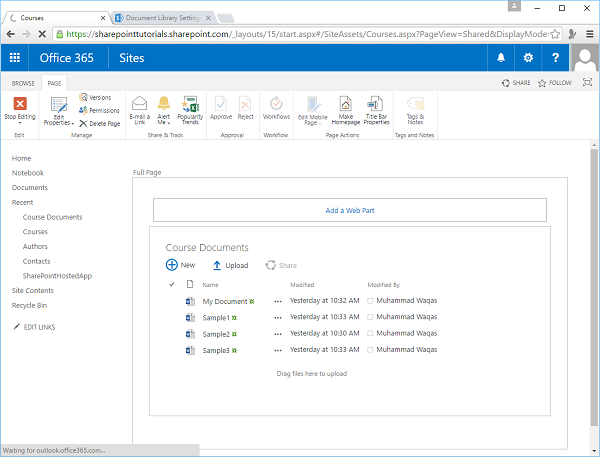This screenshot has height=457, width=600.
Task: Toggle the select-all checkmark in list header
Action: 171,285
